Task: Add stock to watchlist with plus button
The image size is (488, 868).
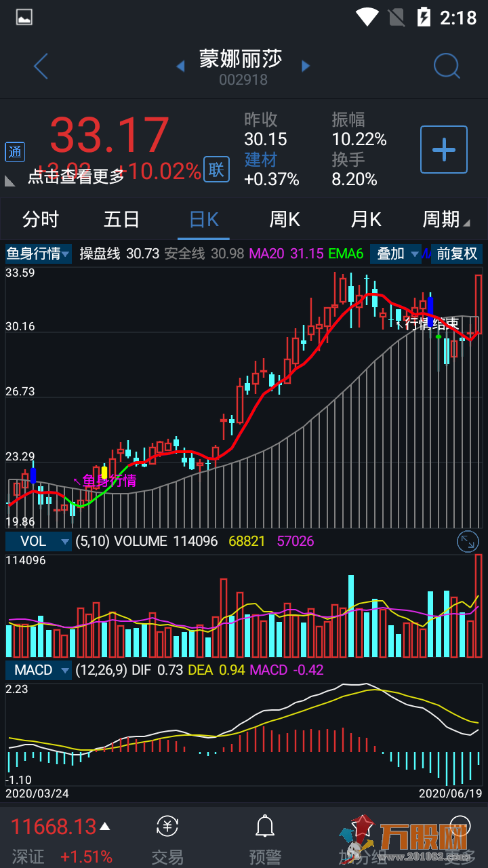Action: pos(444,149)
